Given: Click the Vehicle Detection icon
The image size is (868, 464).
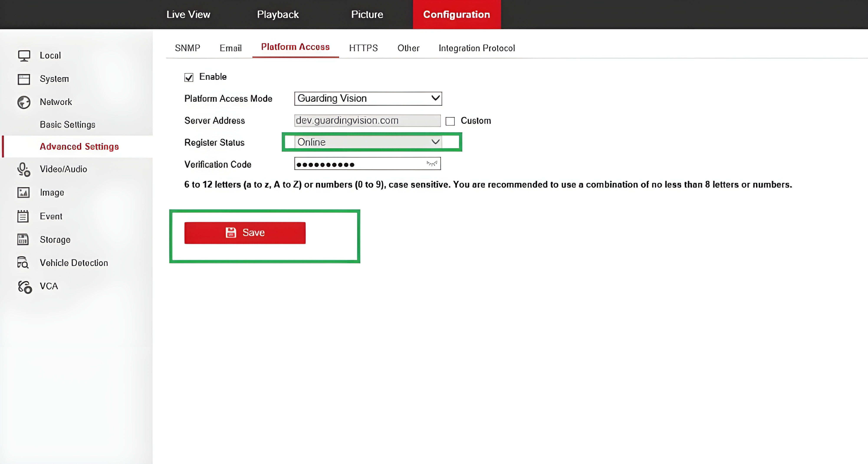Looking at the screenshot, I should click(23, 263).
